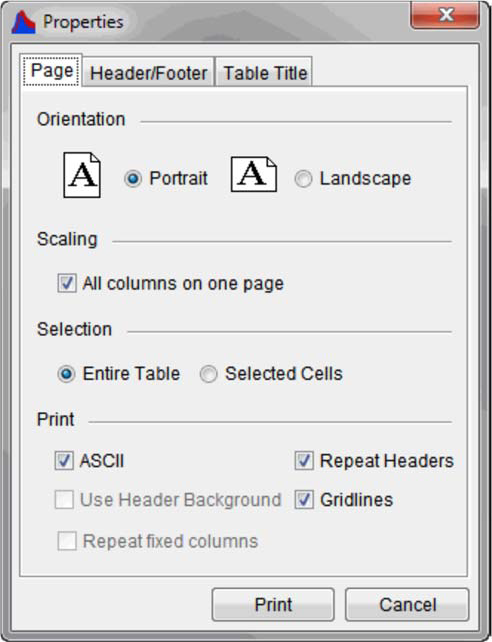Screen dimensions: 492x642
Task: Click the Print button
Action: pyautogui.click(x=273, y=604)
